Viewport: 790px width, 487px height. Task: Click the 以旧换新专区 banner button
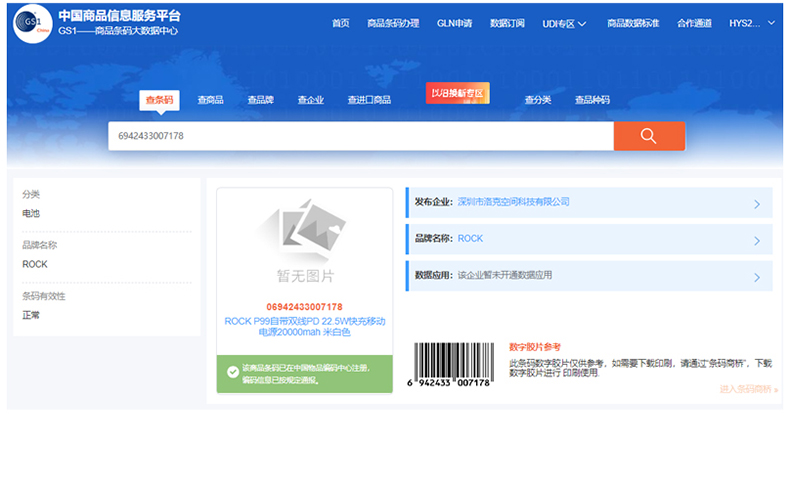pyautogui.click(x=457, y=93)
